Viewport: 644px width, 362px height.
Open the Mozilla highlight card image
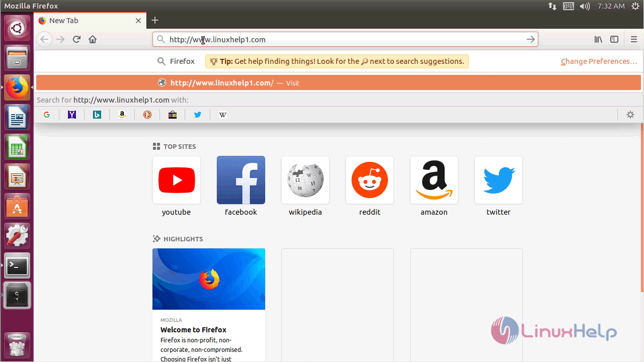pos(209,279)
